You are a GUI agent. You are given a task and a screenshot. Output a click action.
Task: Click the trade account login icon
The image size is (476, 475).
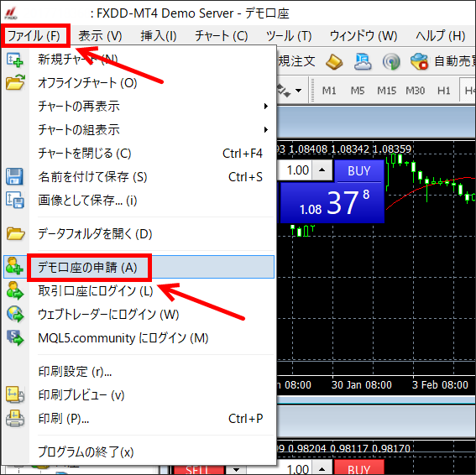tap(15, 290)
